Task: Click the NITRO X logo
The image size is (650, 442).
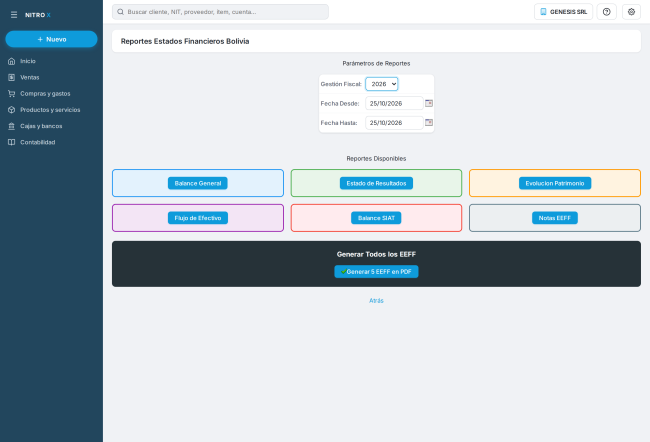Action: click(x=38, y=15)
